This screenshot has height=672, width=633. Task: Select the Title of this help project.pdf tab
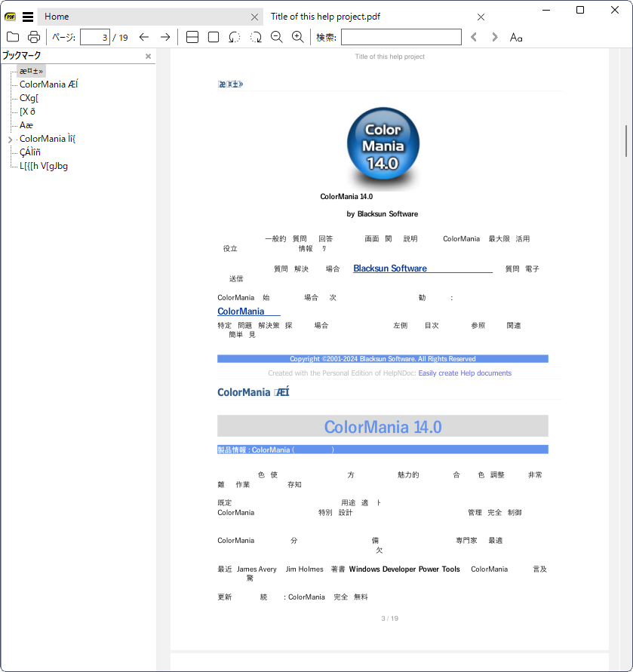(325, 17)
